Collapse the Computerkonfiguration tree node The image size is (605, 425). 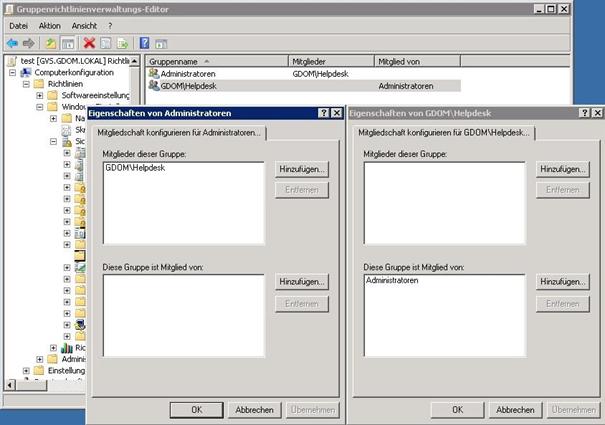[x=14, y=73]
